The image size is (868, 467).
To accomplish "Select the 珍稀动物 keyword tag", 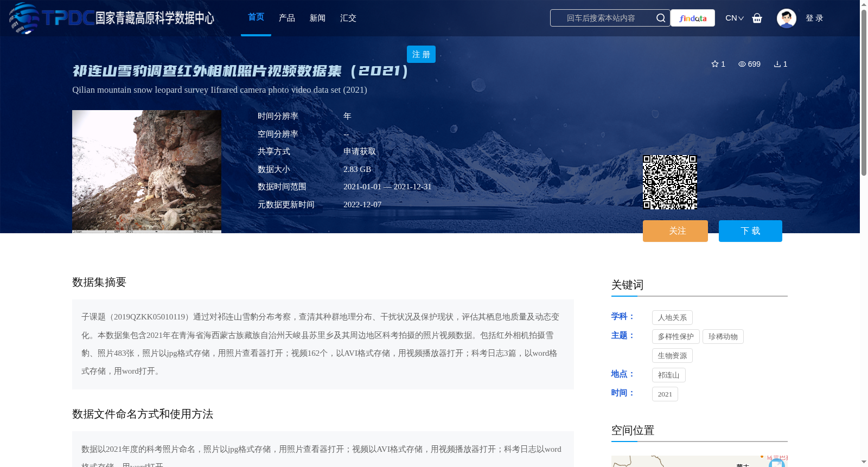I will [723, 337].
